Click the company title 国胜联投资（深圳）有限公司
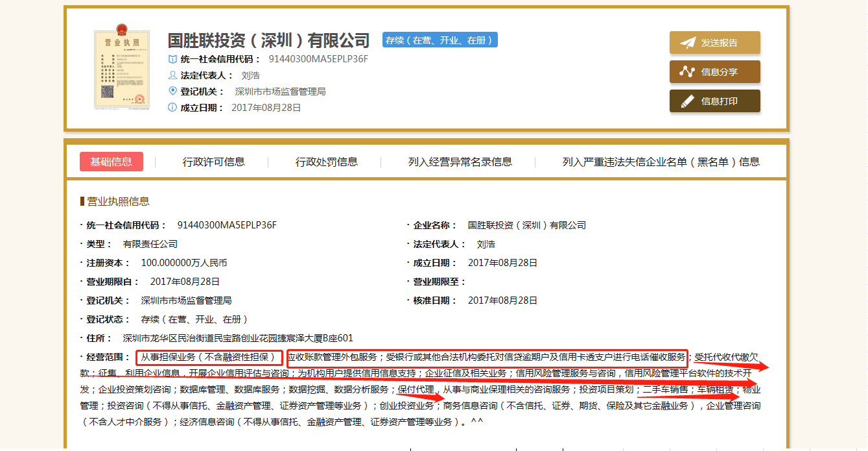 pyautogui.click(x=268, y=40)
